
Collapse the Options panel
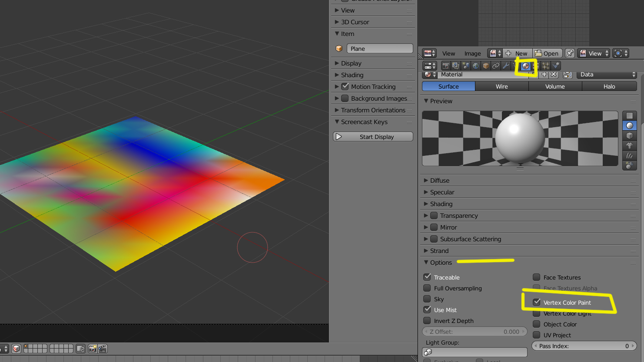click(x=441, y=263)
